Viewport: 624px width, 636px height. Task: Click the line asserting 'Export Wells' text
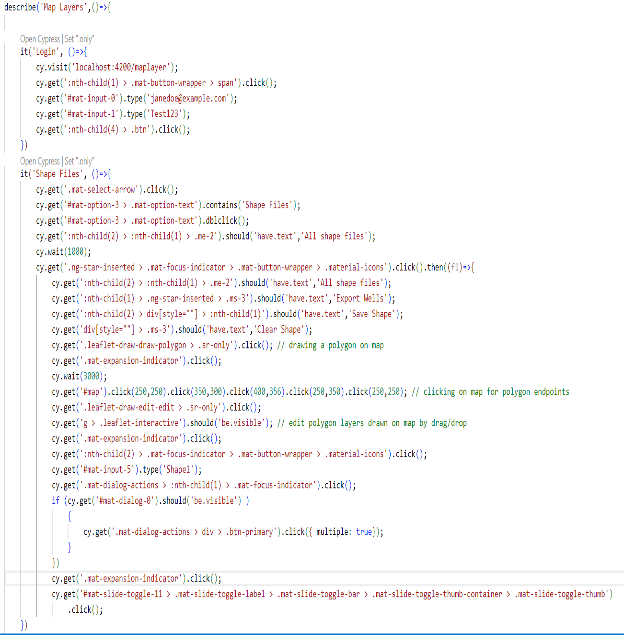(x=223, y=299)
